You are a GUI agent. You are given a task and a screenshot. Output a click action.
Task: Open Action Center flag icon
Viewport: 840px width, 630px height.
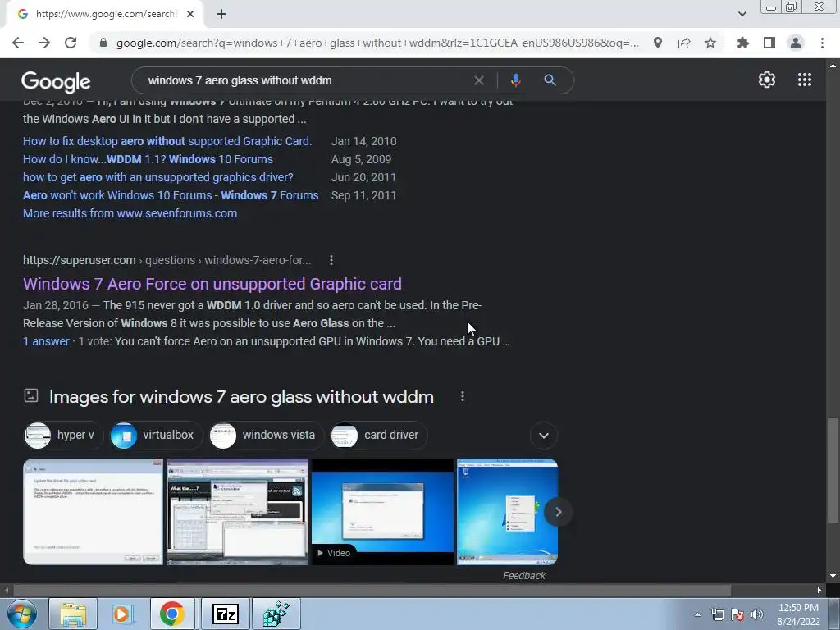coord(737,614)
